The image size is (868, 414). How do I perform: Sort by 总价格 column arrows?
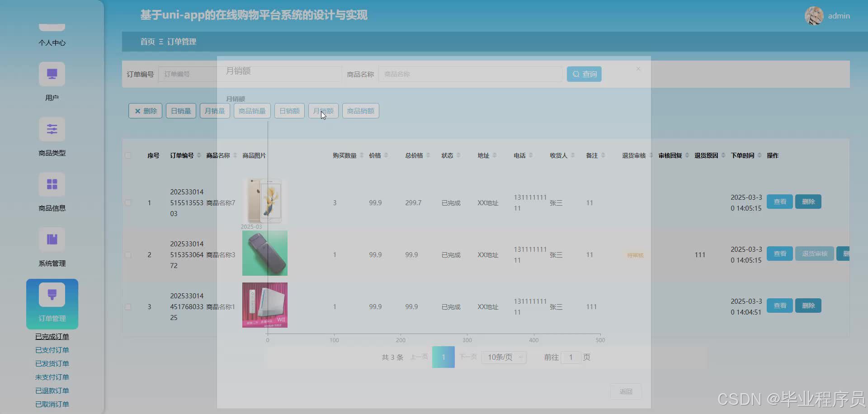(x=428, y=155)
